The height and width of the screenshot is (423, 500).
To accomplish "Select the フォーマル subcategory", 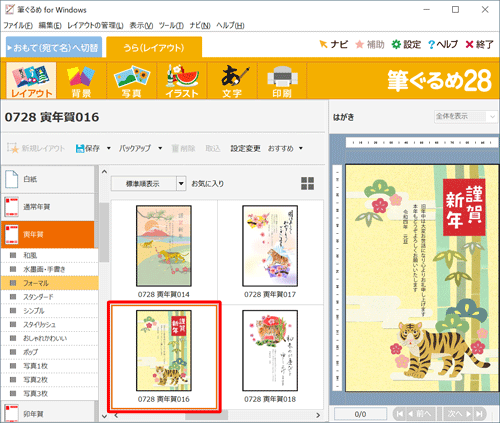I will point(50,283).
